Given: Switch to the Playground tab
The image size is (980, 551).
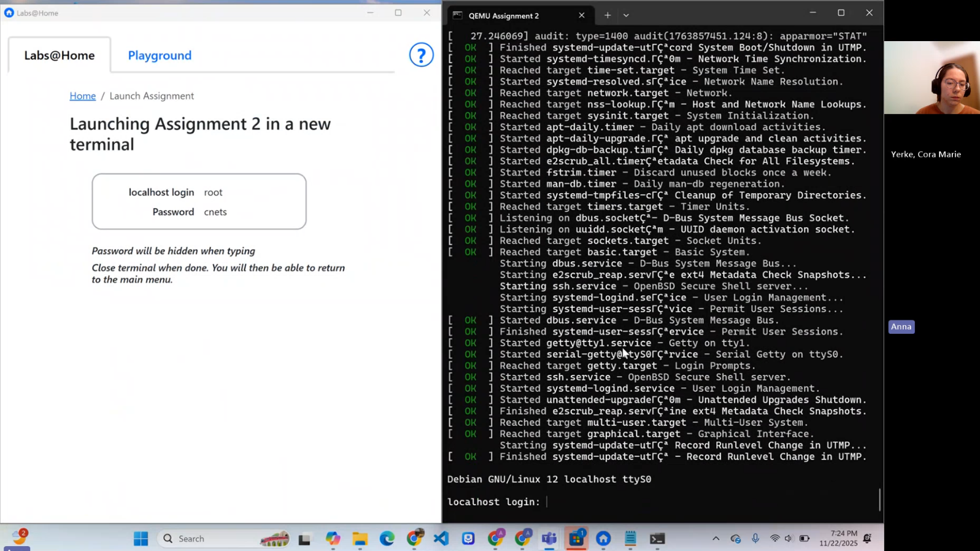Looking at the screenshot, I should [x=160, y=55].
